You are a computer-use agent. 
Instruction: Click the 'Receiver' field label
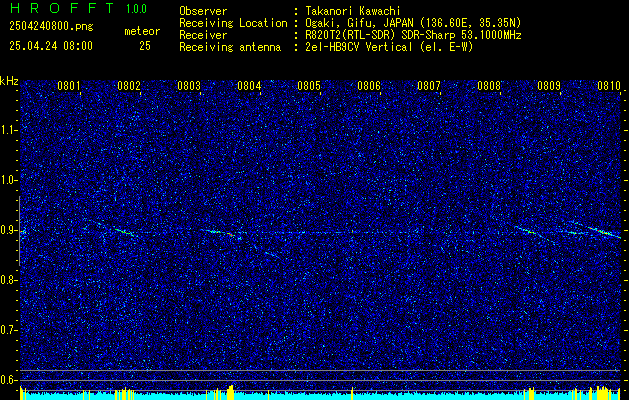pos(203,35)
